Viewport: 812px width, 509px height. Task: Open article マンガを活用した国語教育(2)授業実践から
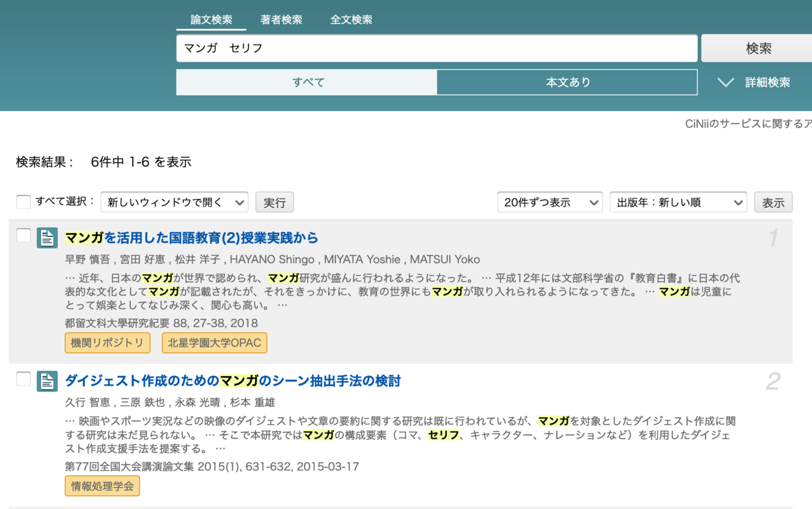[x=192, y=238]
